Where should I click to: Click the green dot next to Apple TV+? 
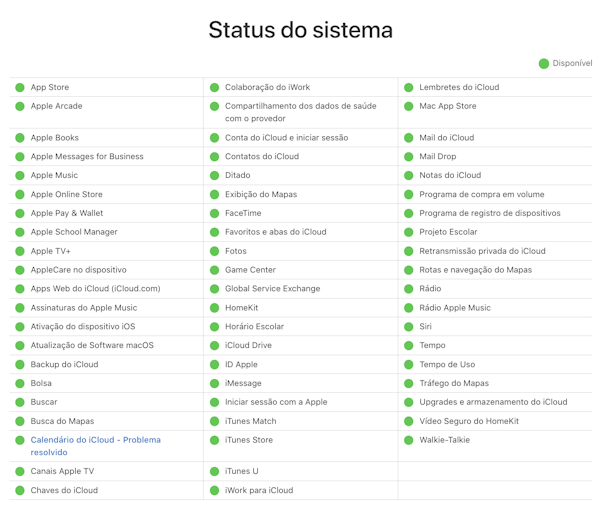pyautogui.click(x=20, y=252)
